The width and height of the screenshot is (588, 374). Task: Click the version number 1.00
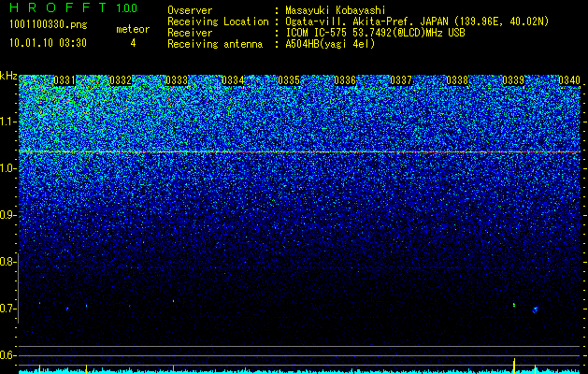[x=127, y=8]
